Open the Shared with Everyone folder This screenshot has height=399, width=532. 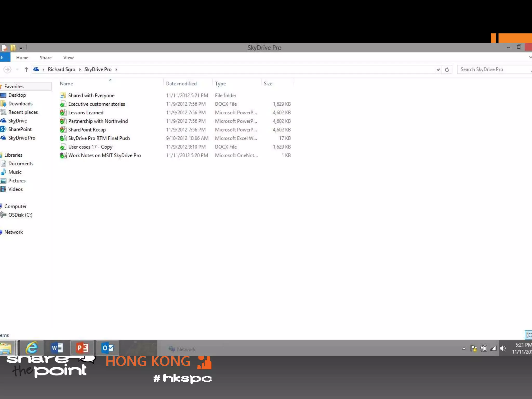coord(91,95)
